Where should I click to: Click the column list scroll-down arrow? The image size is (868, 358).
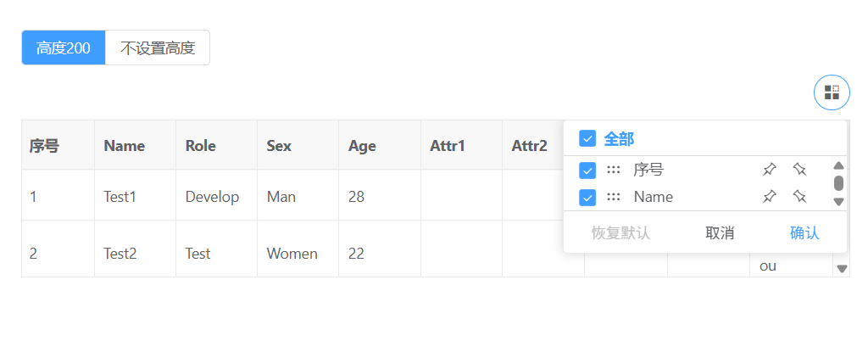pyautogui.click(x=838, y=202)
